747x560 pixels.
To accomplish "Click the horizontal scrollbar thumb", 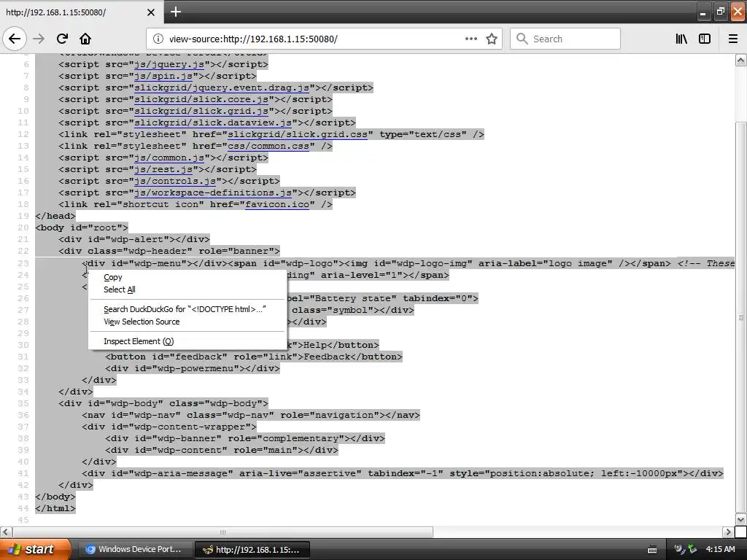I will (x=223, y=532).
